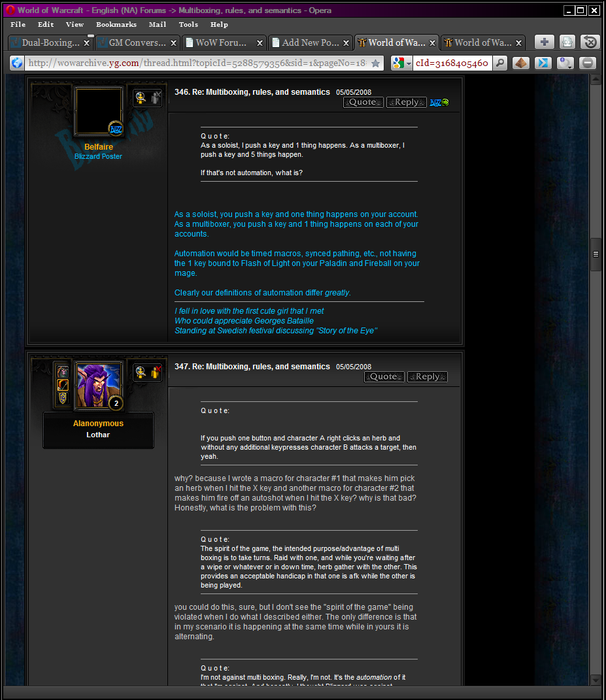Image resolution: width=606 pixels, height=700 pixels.
Task: Click the line 'Honestly, what is the problem with this?'
Action: (245, 508)
